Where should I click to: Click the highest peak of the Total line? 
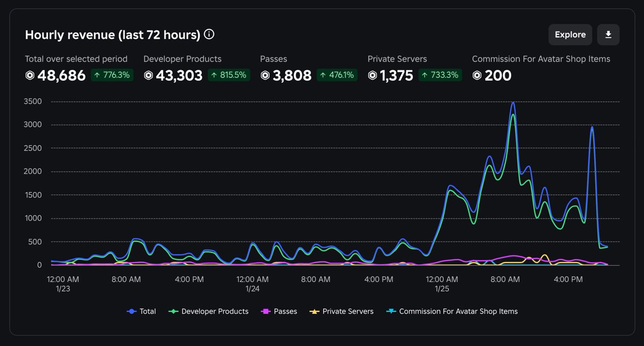pos(513,103)
